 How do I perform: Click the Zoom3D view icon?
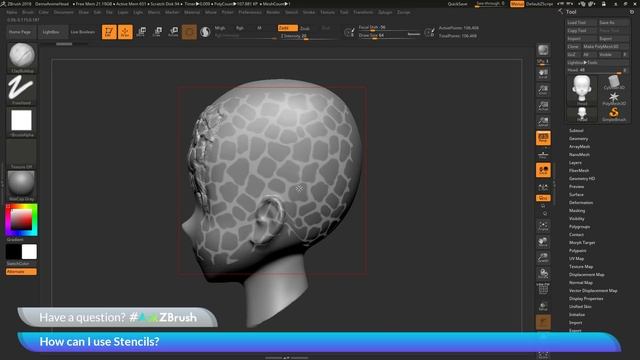click(543, 258)
